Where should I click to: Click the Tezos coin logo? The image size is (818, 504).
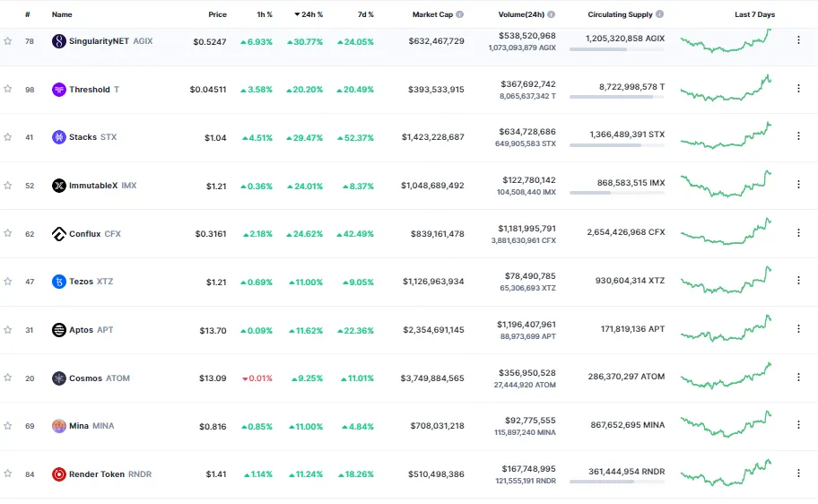click(59, 282)
